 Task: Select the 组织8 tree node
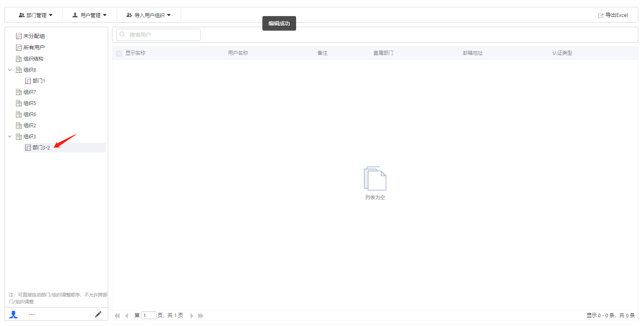point(30,70)
